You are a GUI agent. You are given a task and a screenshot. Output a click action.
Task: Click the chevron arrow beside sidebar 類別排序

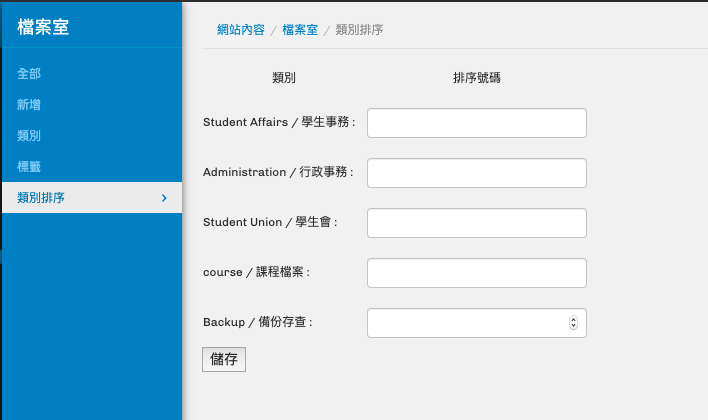coord(164,198)
